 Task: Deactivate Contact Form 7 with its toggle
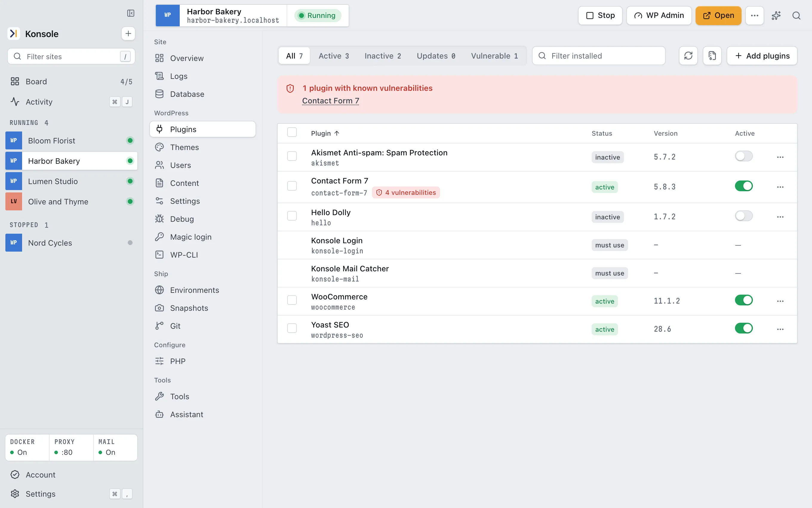click(744, 186)
